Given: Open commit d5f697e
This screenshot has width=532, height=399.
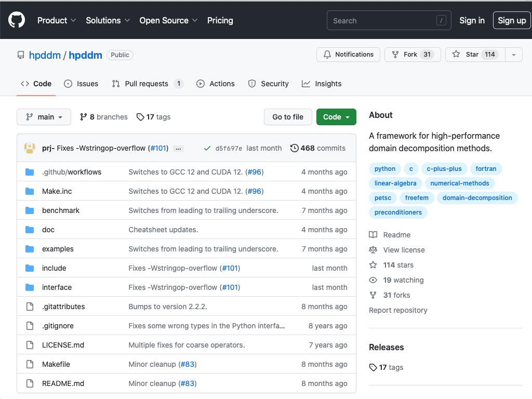Looking at the screenshot, I should click(229, 148).
